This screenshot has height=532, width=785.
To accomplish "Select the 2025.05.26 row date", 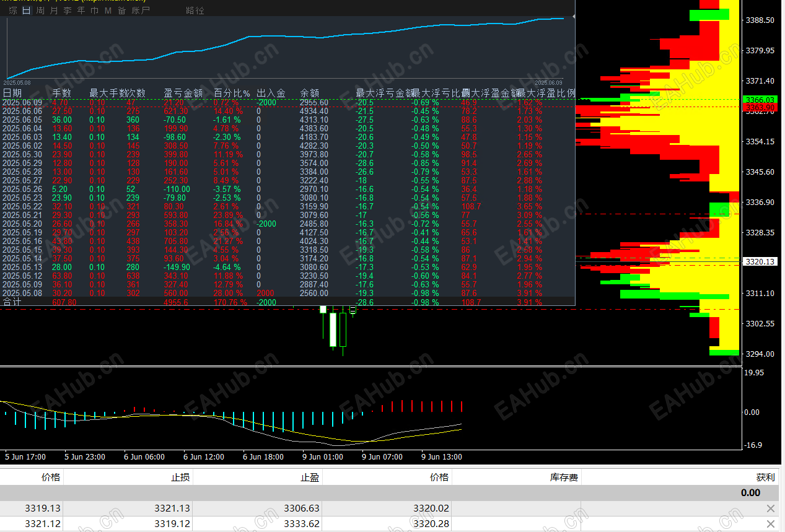I will (22, 189).
